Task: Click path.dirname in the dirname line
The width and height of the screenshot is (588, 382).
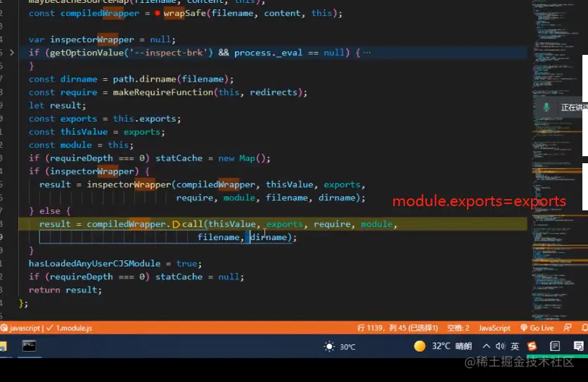Action: [145, 79]
